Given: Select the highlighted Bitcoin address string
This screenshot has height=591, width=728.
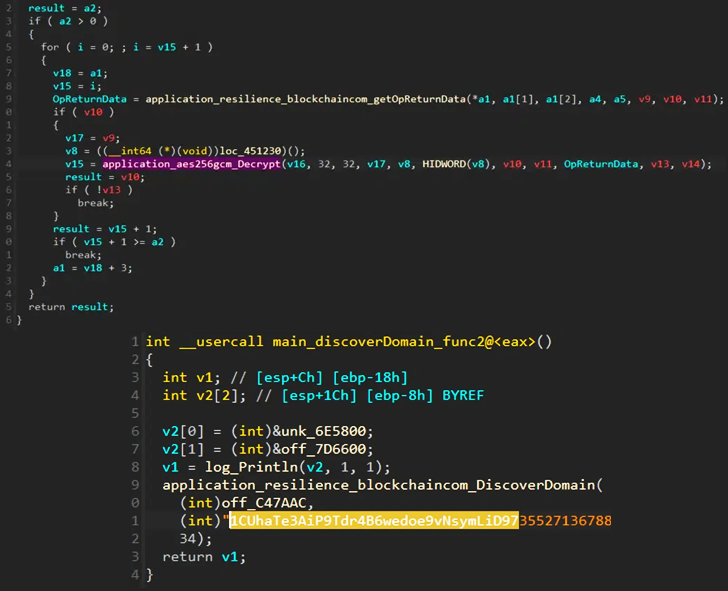Looking at the screenshot, I should tap(374, 520).
